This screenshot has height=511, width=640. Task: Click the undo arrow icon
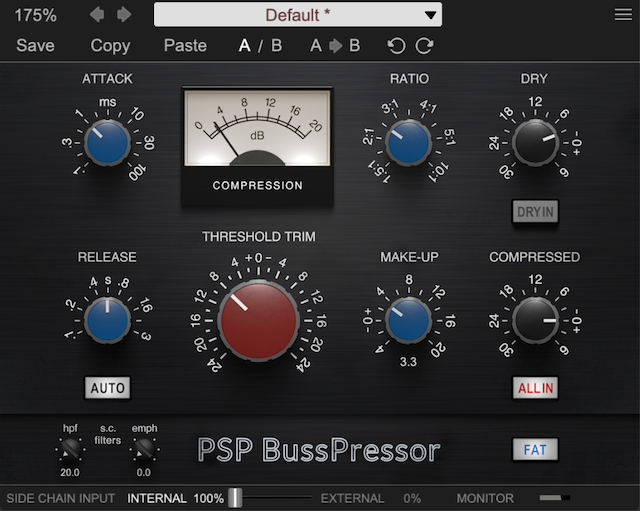[x=397, y=46]
